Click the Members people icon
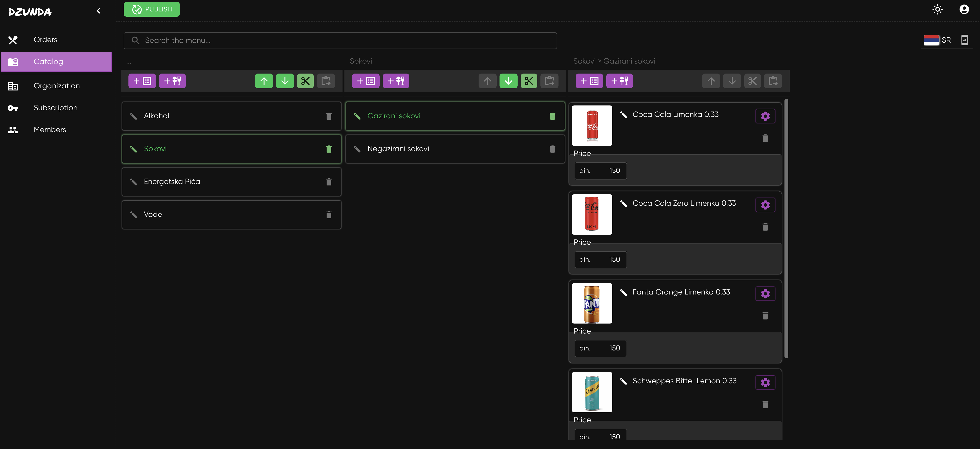Screen dimensions: 980x449 [x=13, y=130]
